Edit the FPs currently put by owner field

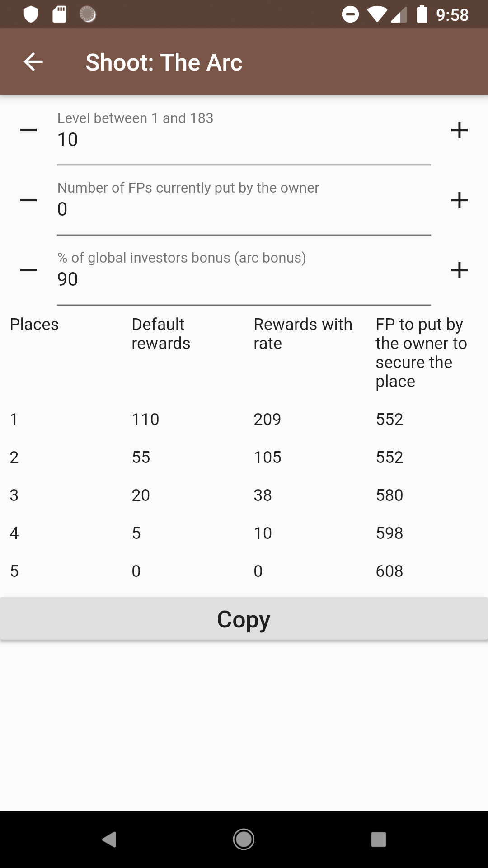tap(244, 209)
